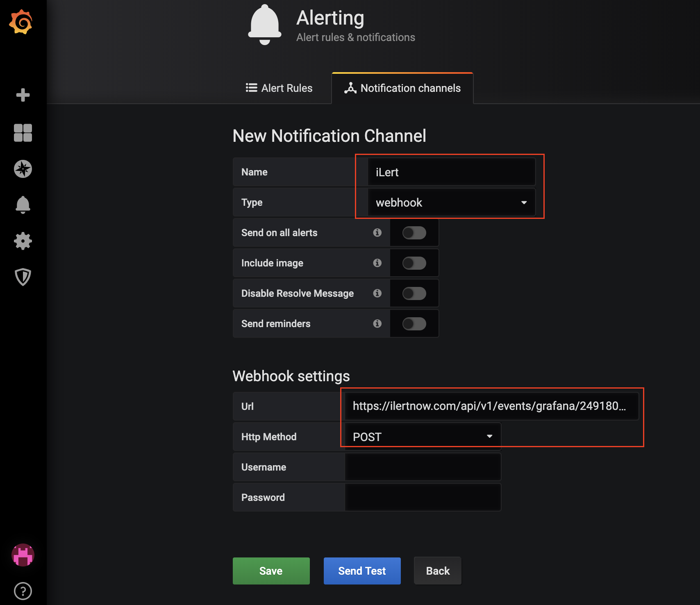Open Configuration gear icon

23,241
